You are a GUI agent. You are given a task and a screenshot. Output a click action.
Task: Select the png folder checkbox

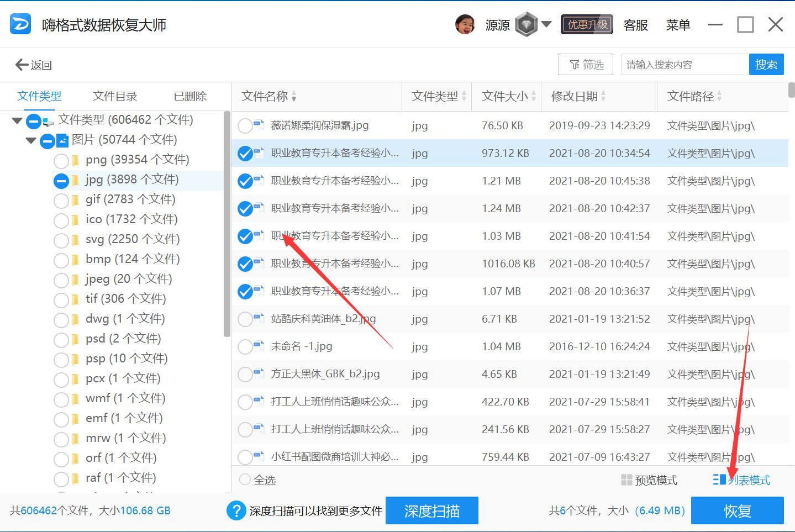61,161
